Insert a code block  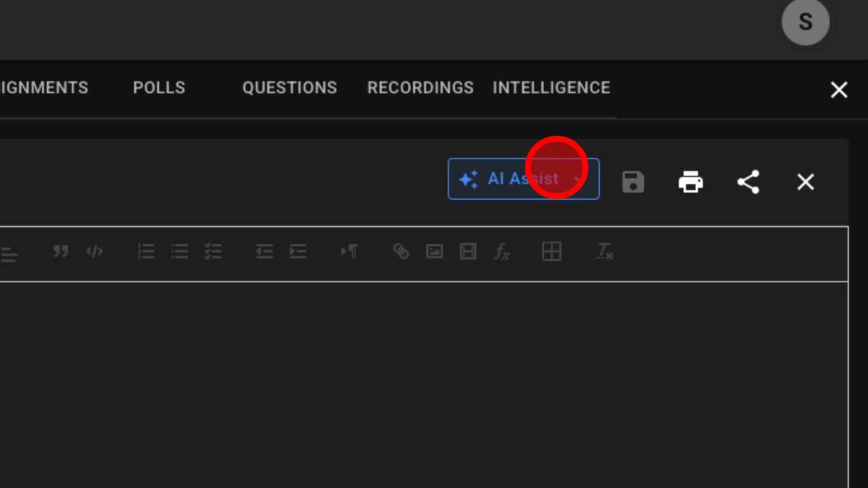tap(95, 252)
